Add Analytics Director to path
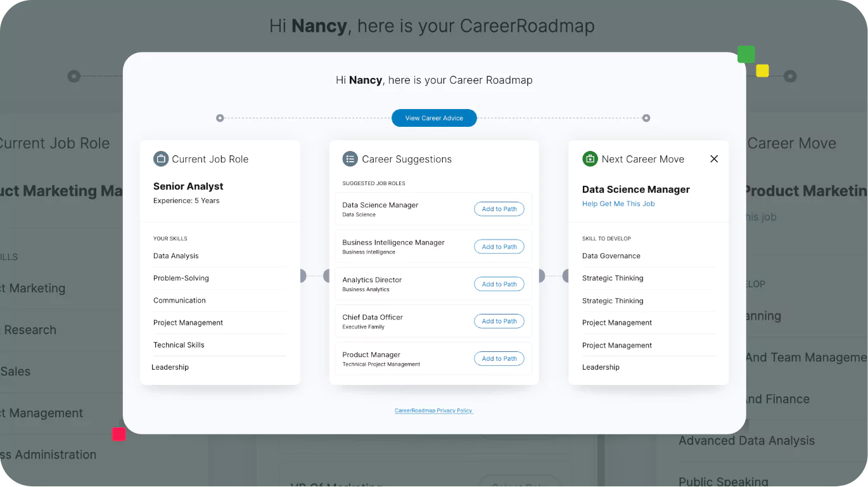 [x=499, y=283]
